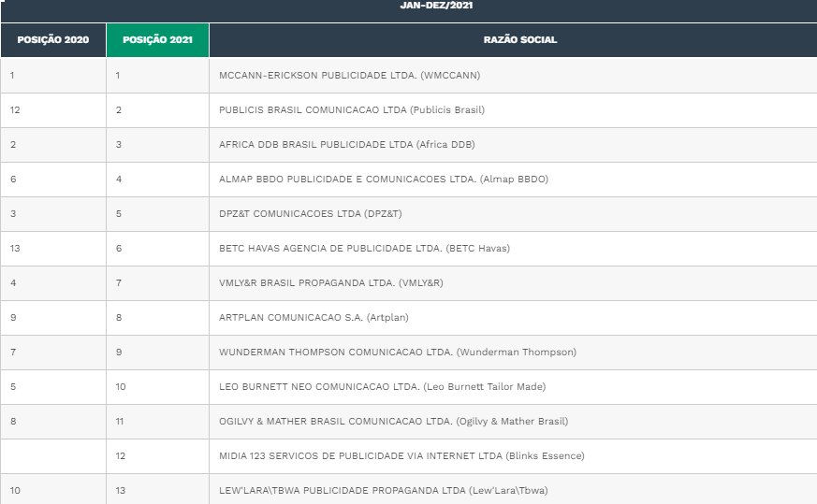Click the POSIÇÃO 2020 column header
Viewport: 817px width, 504px height.
[x=53, y=39]
